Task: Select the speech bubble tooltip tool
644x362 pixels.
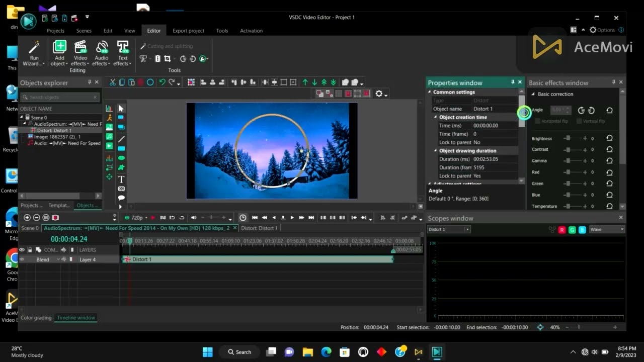Action: click(x=121, y=198)
